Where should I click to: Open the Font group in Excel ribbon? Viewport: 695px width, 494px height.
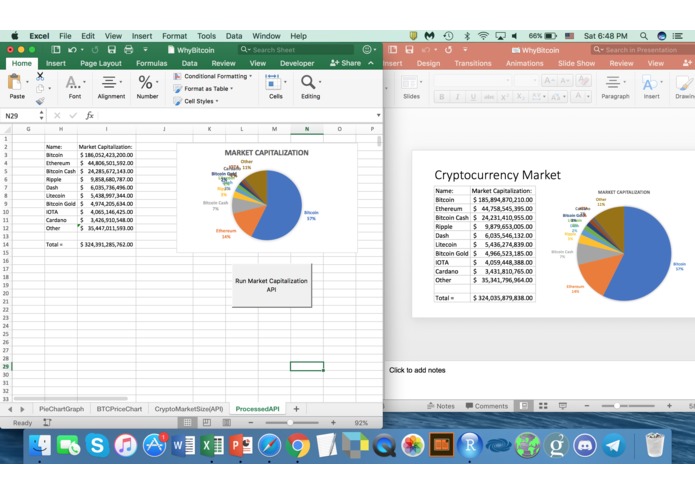click(x=74, y=87)
